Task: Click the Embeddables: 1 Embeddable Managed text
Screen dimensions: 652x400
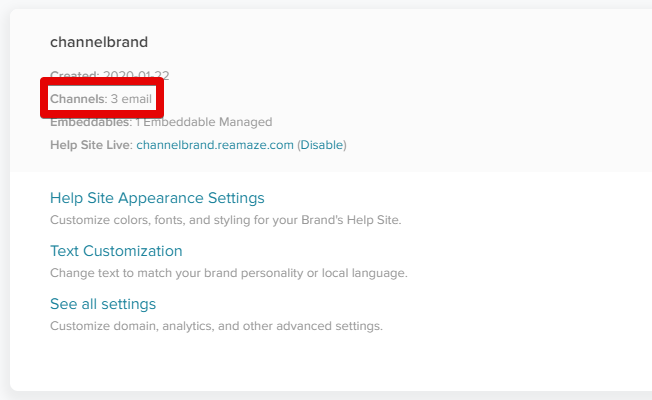Action: point(161,122)
